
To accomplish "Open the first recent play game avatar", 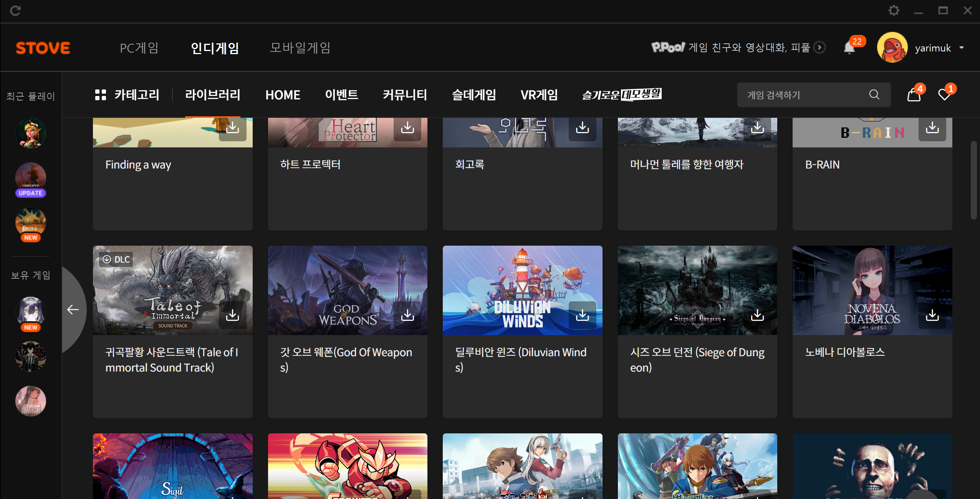I will [x=31, y=133].
